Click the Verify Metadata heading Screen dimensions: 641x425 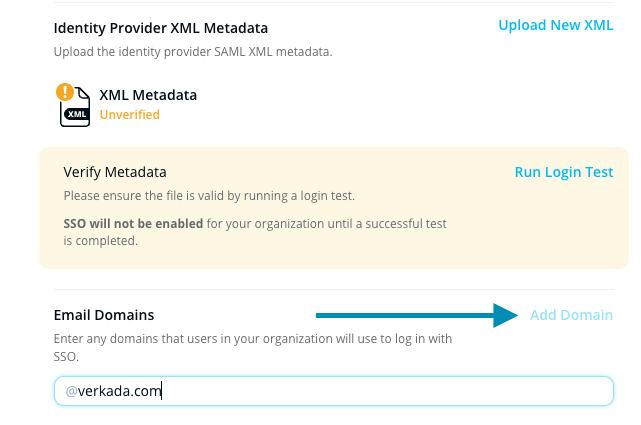click(x=115, y=172)
